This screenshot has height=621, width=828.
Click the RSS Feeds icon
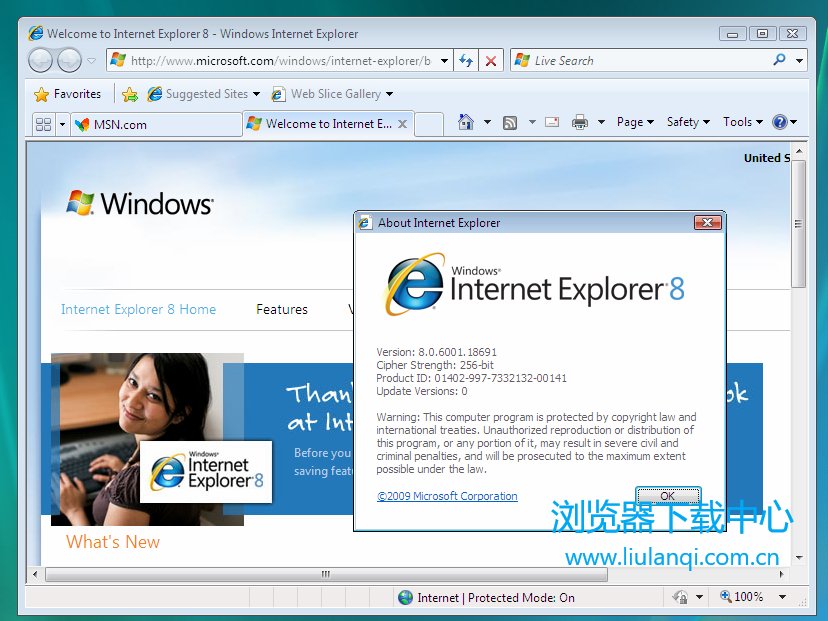coord(510,123)
